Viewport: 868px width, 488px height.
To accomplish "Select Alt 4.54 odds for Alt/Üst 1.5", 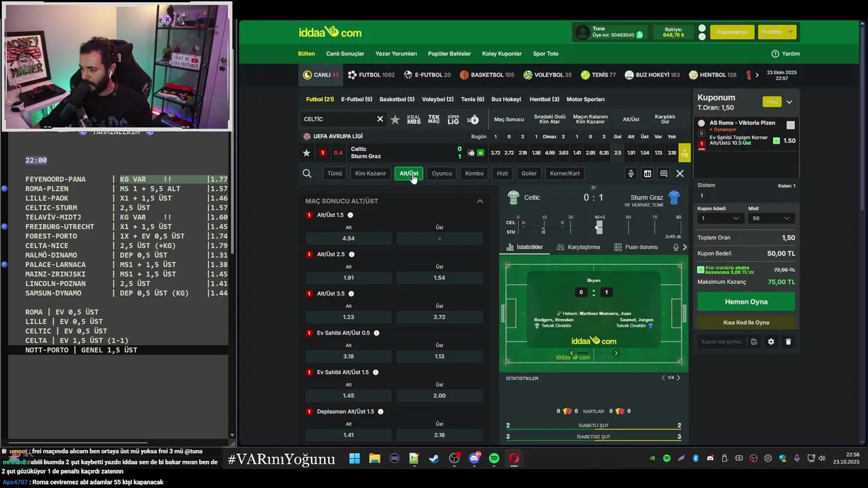I will [x=349, y=239].
